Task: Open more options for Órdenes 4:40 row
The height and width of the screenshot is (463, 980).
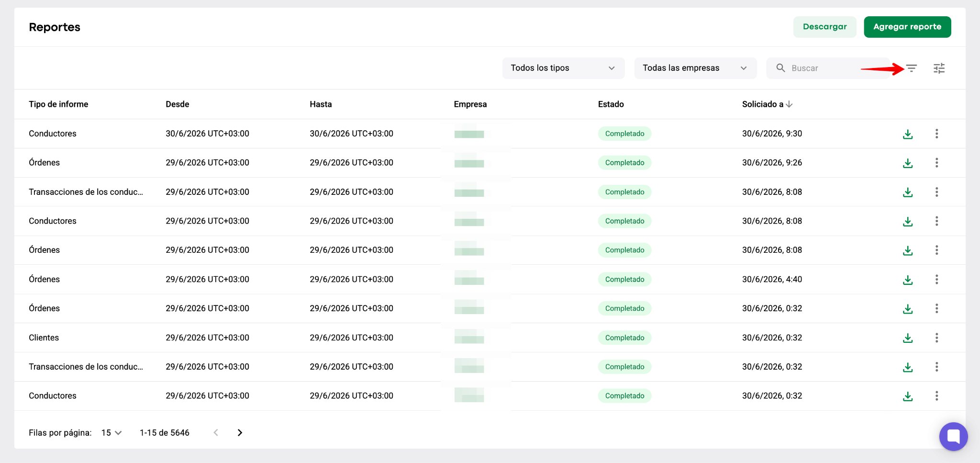Action: pyautogui.click(x=936, y=279)
